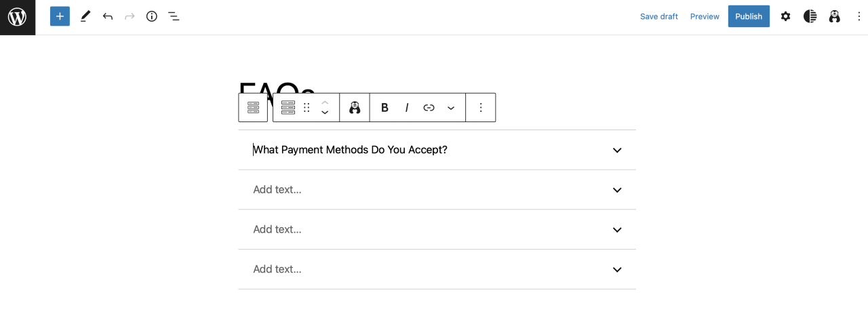Open the List View icon
This screenshot has width=868, height=312.
(174, 16)
